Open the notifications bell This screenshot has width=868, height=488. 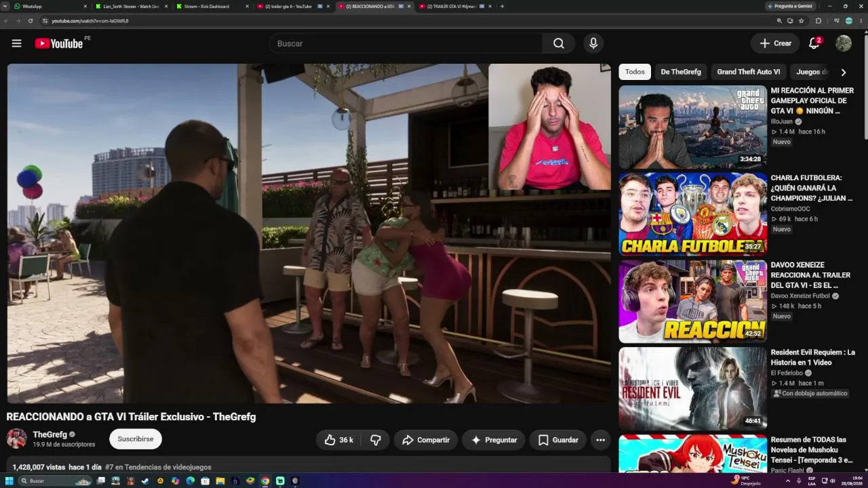click(814, 43)
